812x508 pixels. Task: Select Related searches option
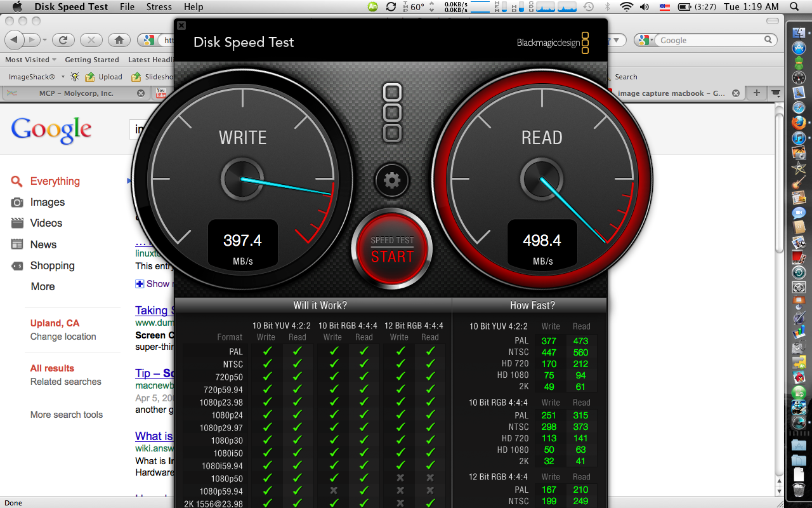(65, 382)
